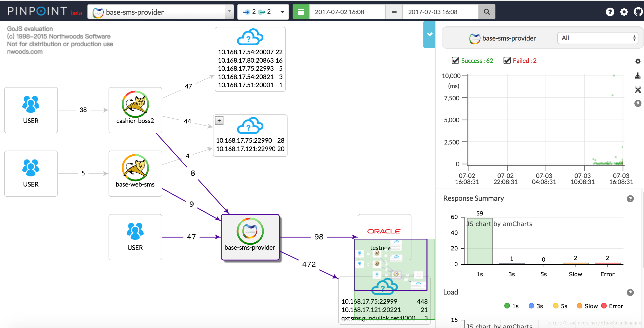The width and height of the screenshot is (644, 328).
Task: Click address 10.168.17.121:20221 row
Action: pos(384,310)
